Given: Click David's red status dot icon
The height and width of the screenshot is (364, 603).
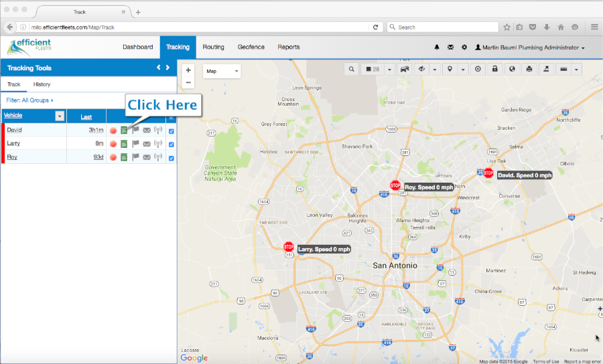Looking at the screenshot, I should point(113,130).
